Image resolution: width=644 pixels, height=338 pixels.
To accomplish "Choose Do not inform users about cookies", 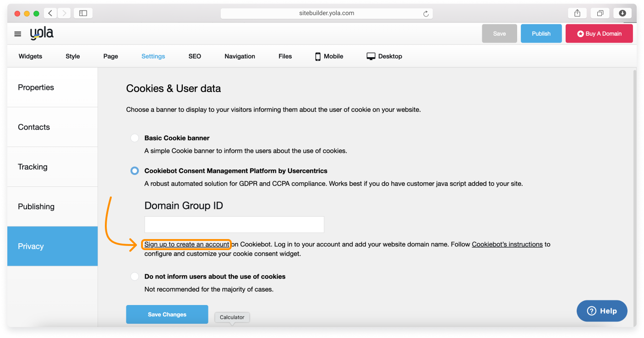I will [134, 277].
